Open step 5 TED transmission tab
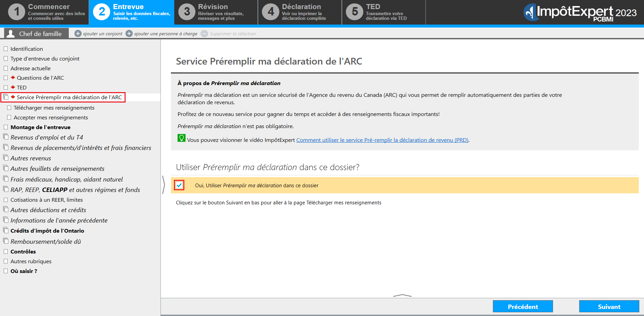644x316 pixels. 383,12
